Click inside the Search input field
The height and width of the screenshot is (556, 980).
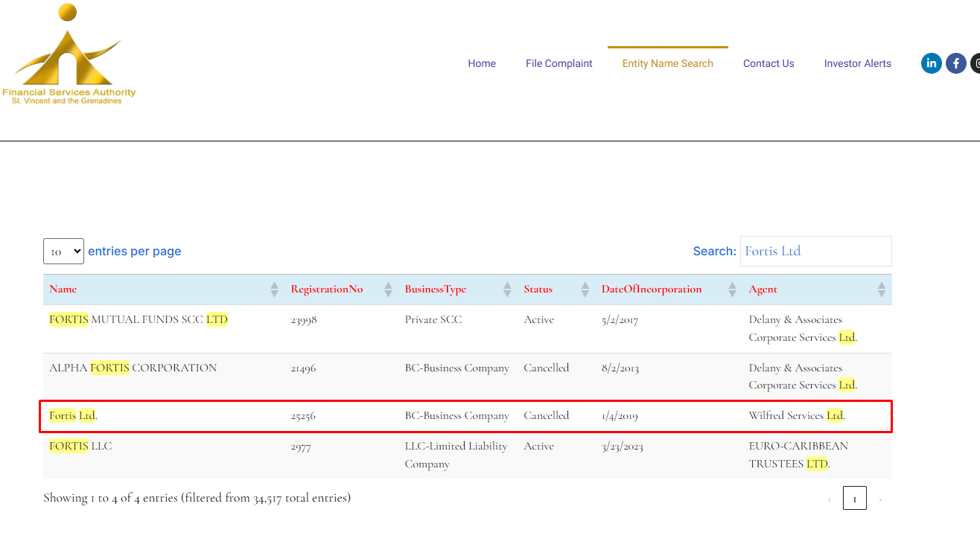(x=815, y=252)
